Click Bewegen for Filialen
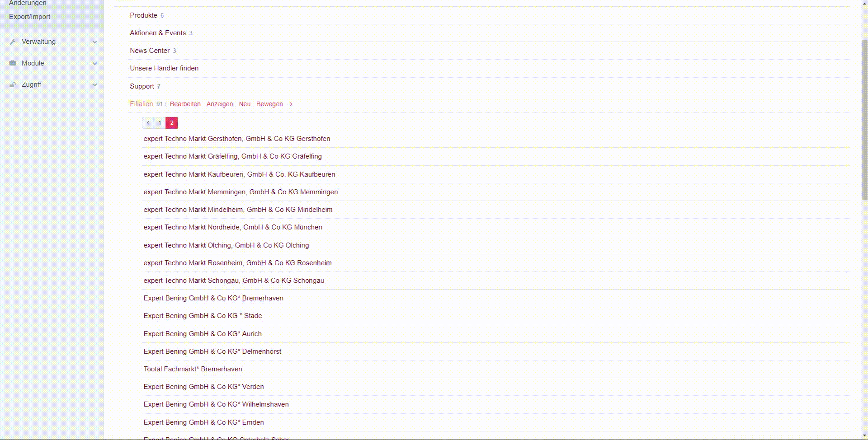Image resolution: width=868 pixels, height=440 pixels. click(x=269, y=104)
